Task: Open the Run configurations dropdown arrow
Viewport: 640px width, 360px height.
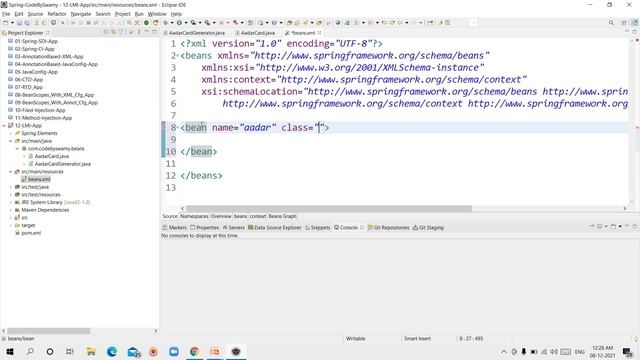Action: click(185, 23)
